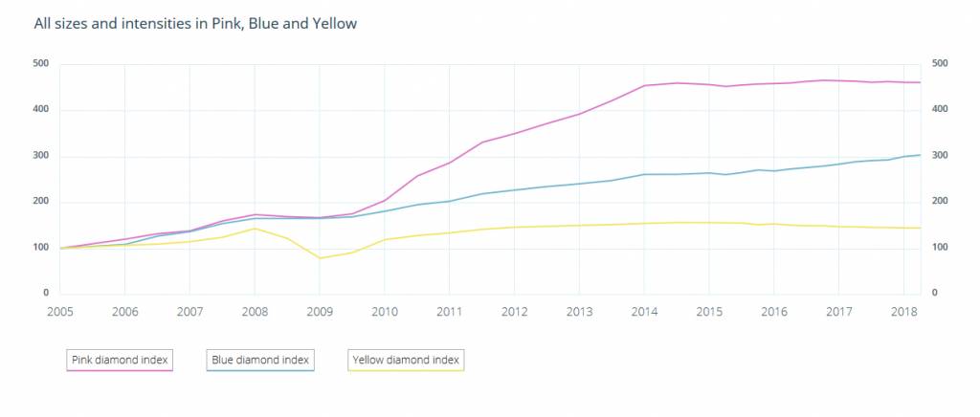Toggle the Yellow diamond index legend

pyautogui.click(x=406, y=361)
